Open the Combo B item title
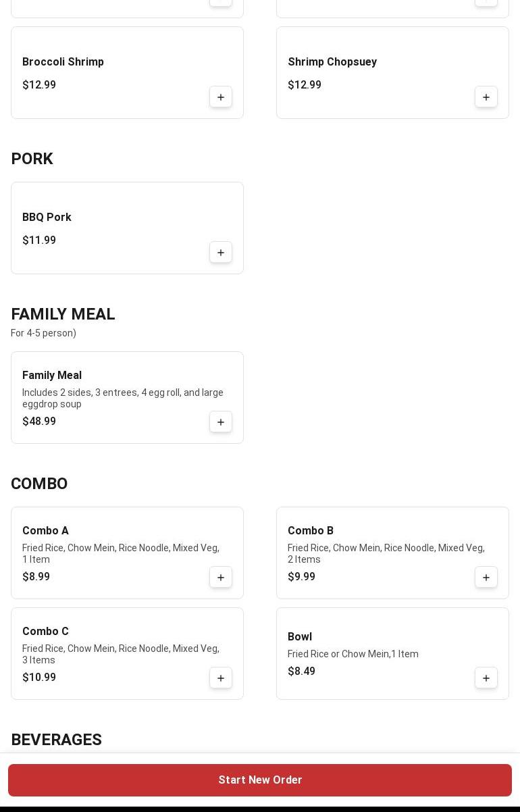The image size is (520, 812). 311,531
